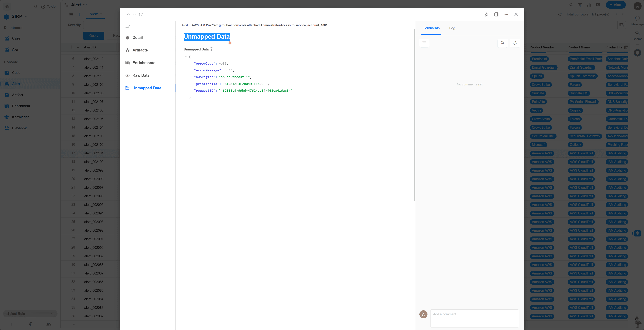Go to next alert with the down arrow
The width and height of the screenshot is (644, 330).
click(x=134, y=14)
